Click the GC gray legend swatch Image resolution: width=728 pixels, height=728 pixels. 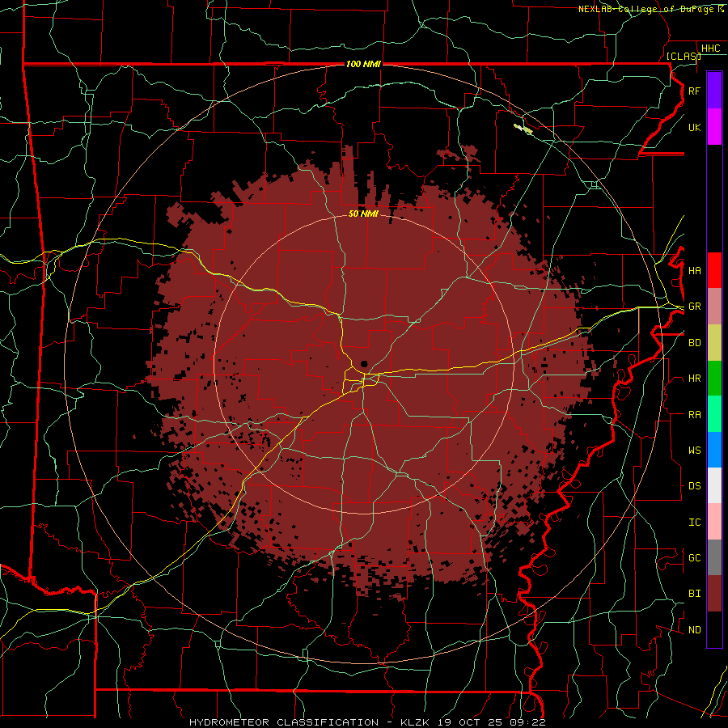(714, 557)
